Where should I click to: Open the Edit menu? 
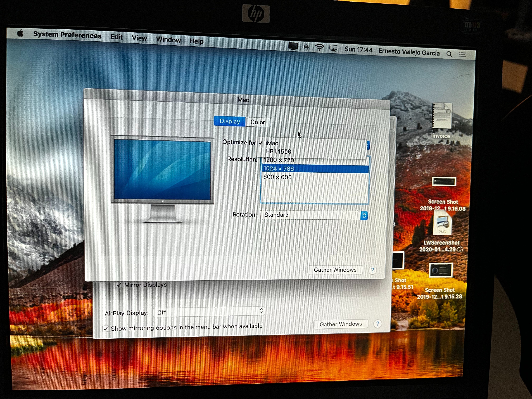[117, 37]
